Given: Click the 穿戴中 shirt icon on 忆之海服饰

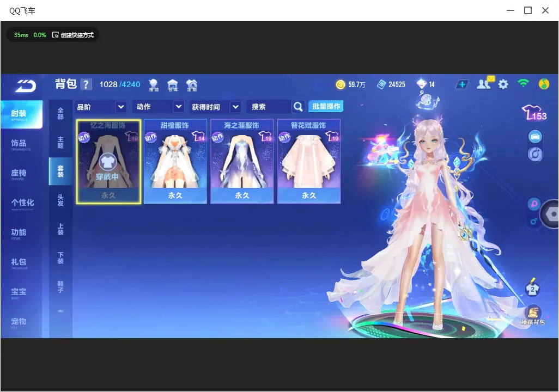Looking at the screenshot, I should (107, 162).
